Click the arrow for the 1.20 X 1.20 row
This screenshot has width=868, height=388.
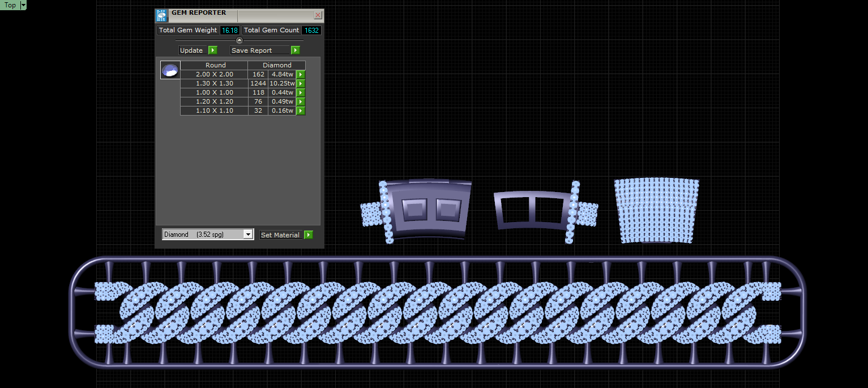coord(301,101)
